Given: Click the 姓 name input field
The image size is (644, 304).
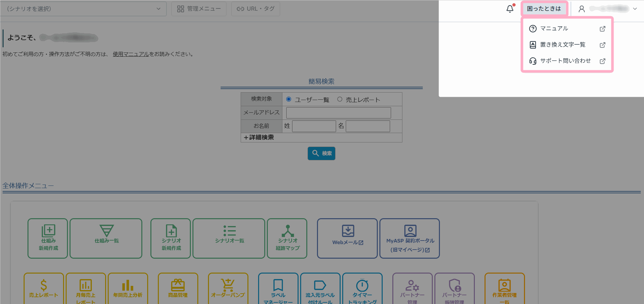Looking at the screenshot, I should 314,126.
